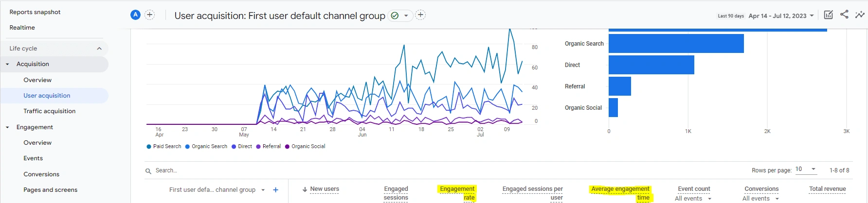Click the table search magnifier icon
868x203 pixels.
coord(148,171)
